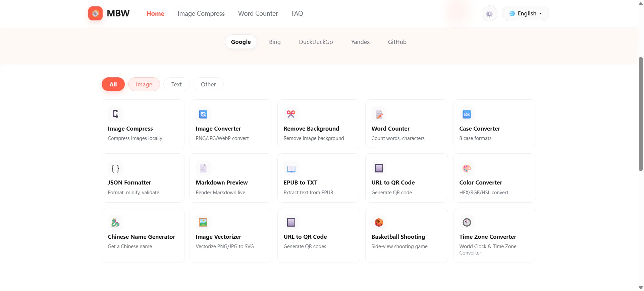Click the page vertical scrollbar thumb

[641, 114]
